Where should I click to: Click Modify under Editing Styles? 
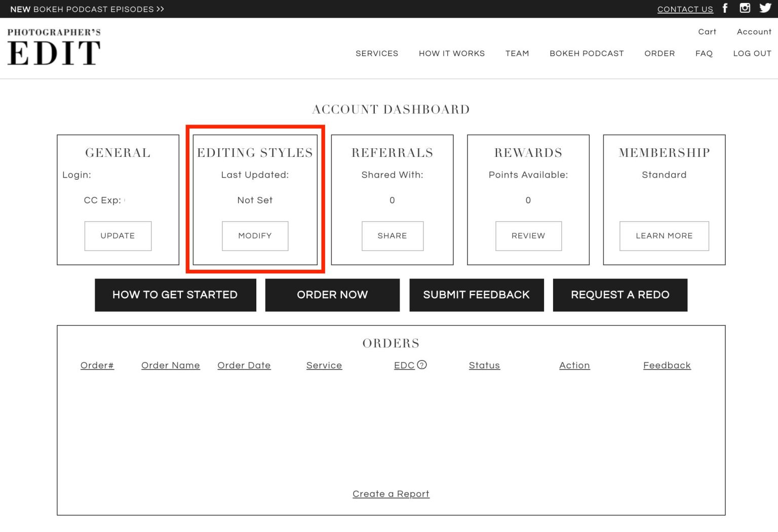coord(255,236)
